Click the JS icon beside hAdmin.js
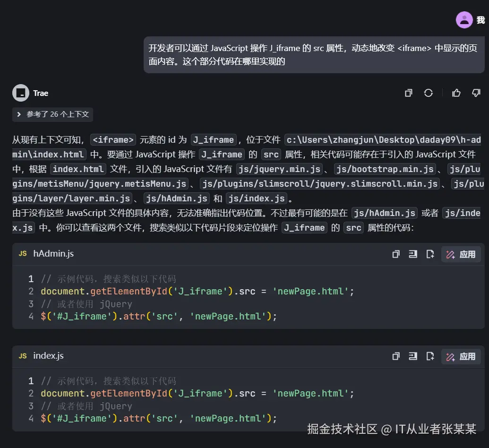This screenshot has height=448, width=489. (23, 254)
